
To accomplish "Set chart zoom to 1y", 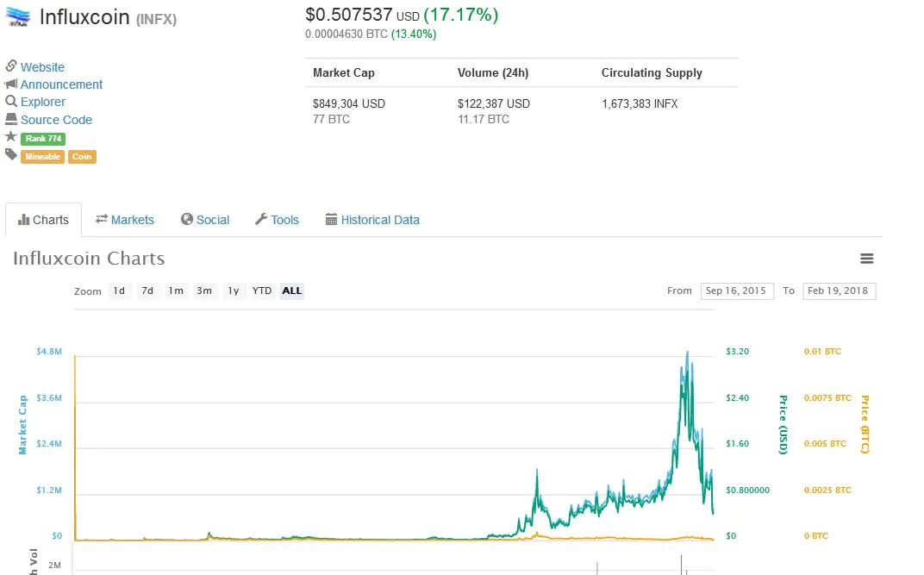I will [x=234, y=291].
